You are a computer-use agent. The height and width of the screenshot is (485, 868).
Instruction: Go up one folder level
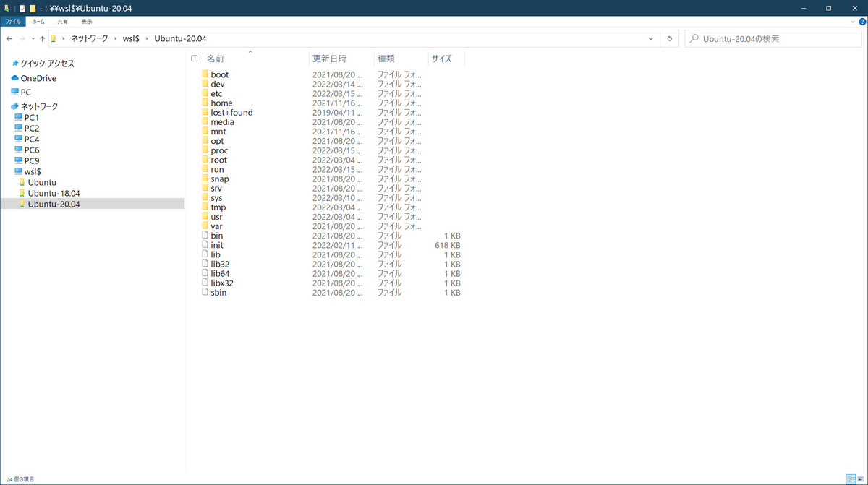tap(43, 38)
